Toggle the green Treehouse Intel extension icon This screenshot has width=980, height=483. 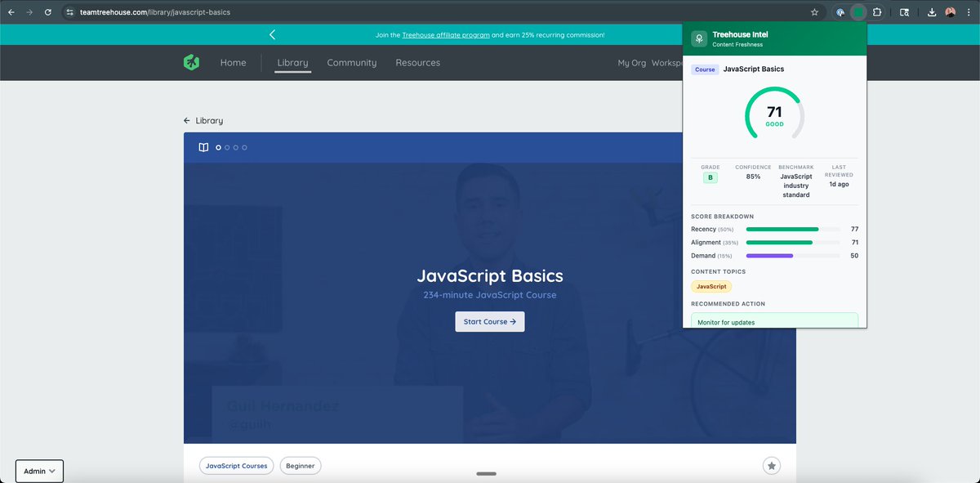(858, 12)
